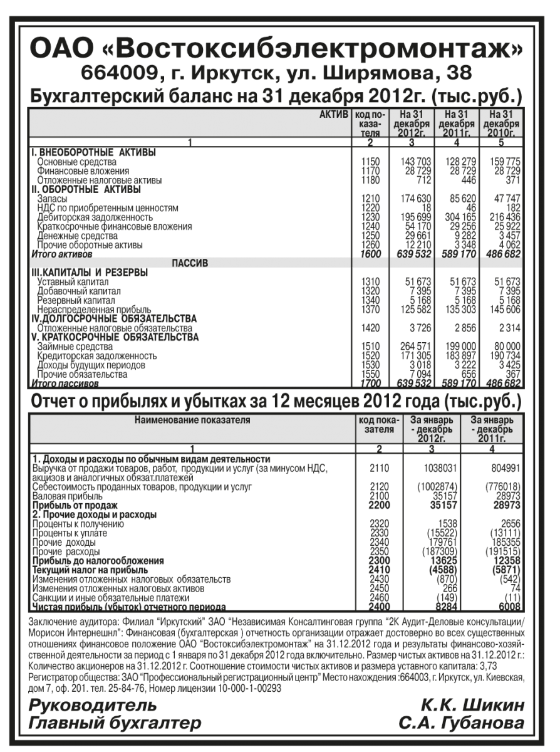This screenshot has width=560, height=752.
Task: Select the «Уставный капитал» row label
Action: 75,282
